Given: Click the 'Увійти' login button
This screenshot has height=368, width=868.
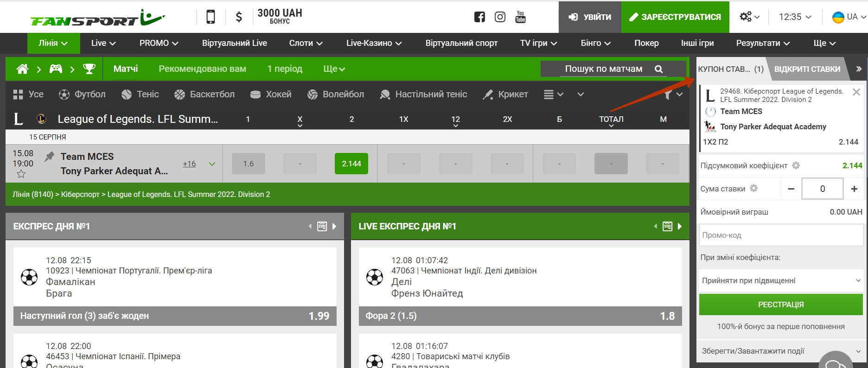Looking at the screenshot, I should [x=590, y=17].
